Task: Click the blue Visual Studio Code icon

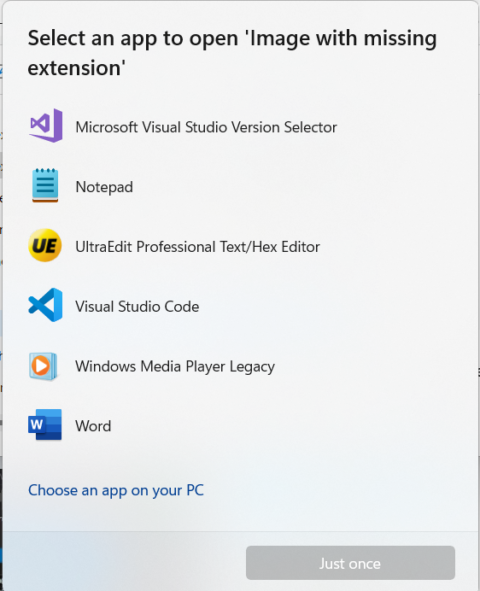Action: [45, 305]
